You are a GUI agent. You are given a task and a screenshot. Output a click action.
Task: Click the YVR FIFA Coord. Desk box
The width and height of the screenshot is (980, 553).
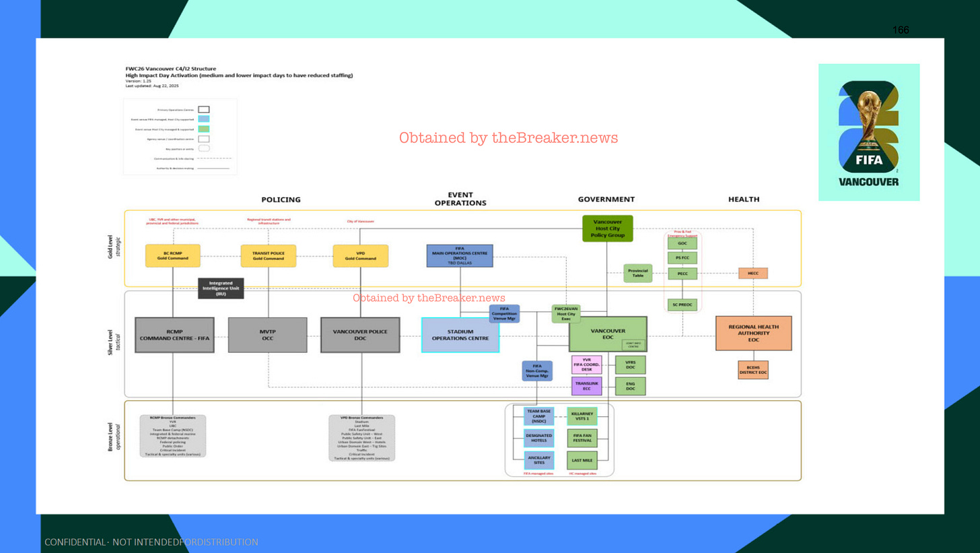[x=587, y=364]
